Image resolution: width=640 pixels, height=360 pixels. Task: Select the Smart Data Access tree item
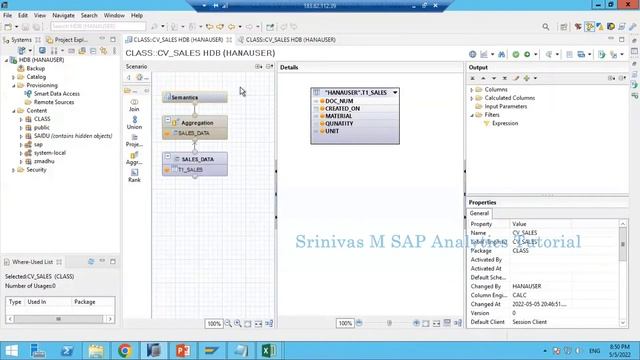click(57, 94)
